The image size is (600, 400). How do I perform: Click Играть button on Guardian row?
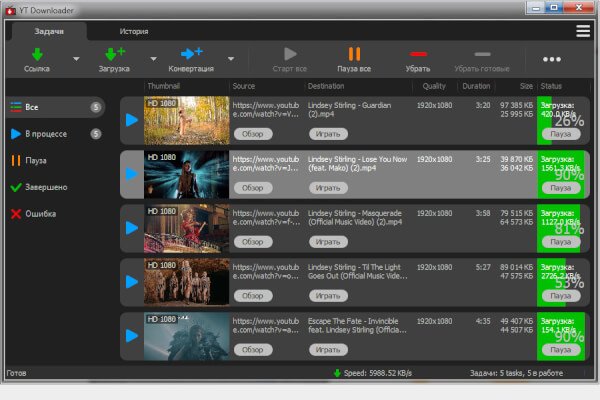point(328,134)
